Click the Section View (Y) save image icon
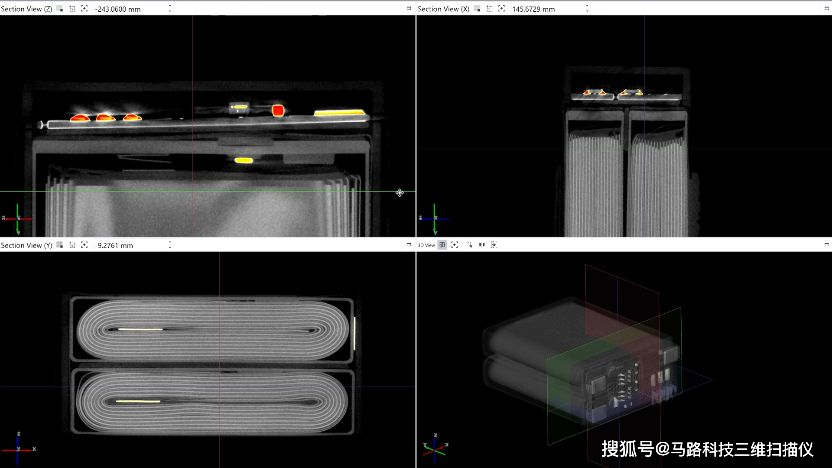Image resolution: width=832 pixels, height=468 pixels. 60,245
